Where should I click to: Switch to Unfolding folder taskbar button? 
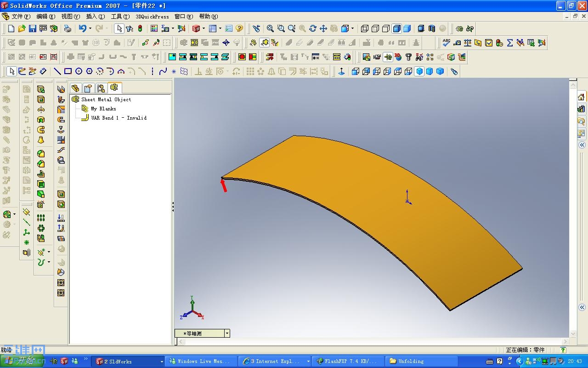click(422, 362)
